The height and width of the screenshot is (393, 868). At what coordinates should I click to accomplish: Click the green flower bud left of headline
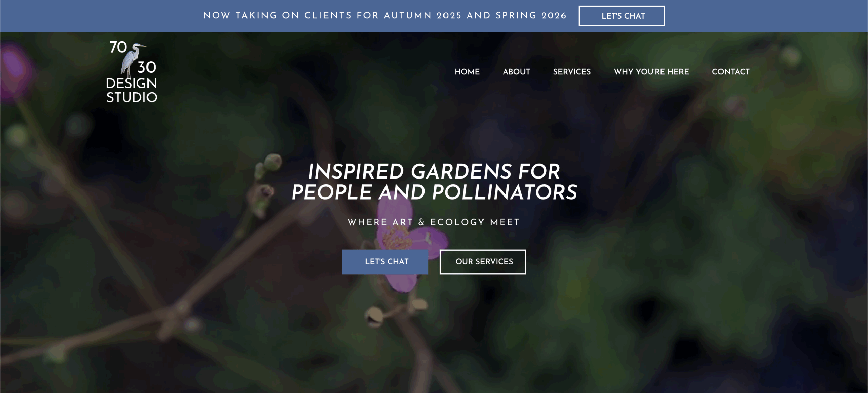click(273, 162)
